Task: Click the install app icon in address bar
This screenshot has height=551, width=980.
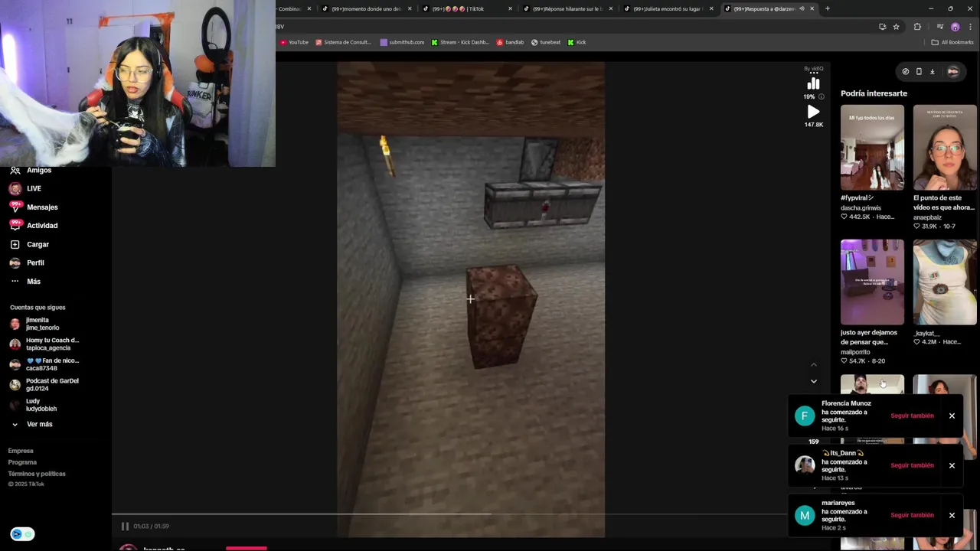Action: pyautogui.click(x=883, y=27)
